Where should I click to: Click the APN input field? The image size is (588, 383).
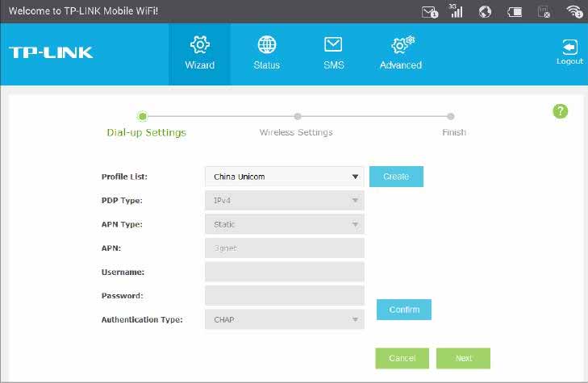pyautogui.click(x=284, y=248)
